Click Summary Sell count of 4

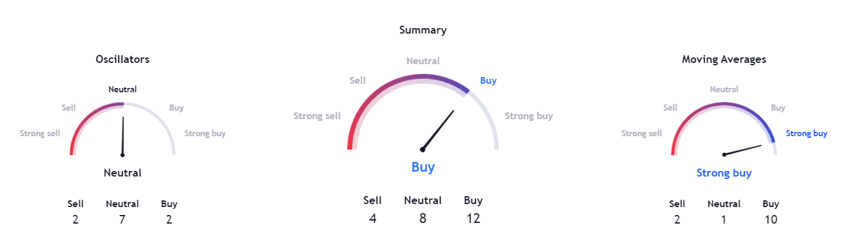point(372,218)
